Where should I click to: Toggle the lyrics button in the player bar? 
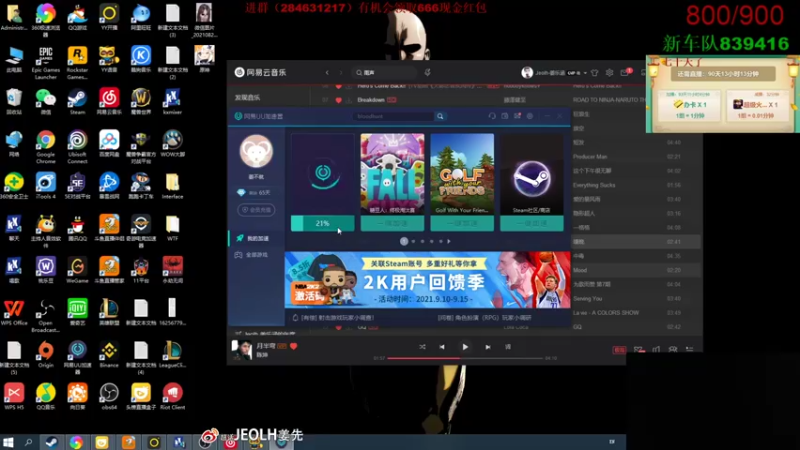pos(508,347)
